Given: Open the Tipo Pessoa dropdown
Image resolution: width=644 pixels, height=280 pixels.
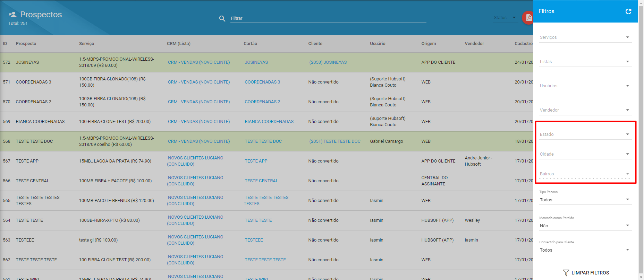Looking at the screenshot, I should pyautogui.click(x=585, y=200).
